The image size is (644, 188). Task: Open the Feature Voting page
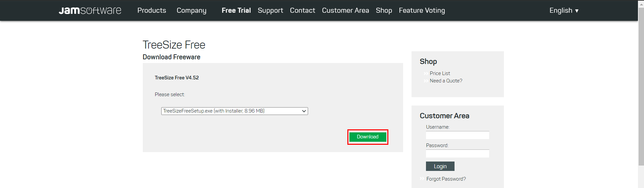pyautogui.click(x=422, y=10)
